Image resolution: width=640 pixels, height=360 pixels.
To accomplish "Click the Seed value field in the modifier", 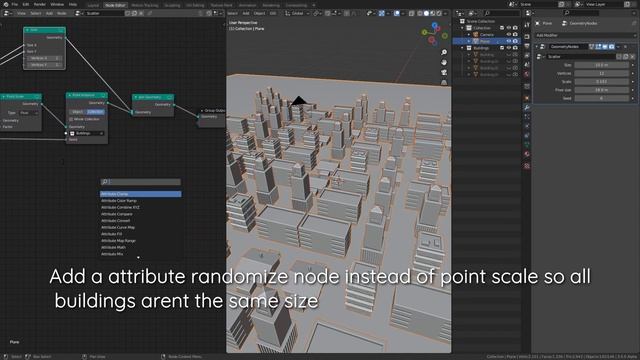I will pyautogui.click(x=601, y=98).
